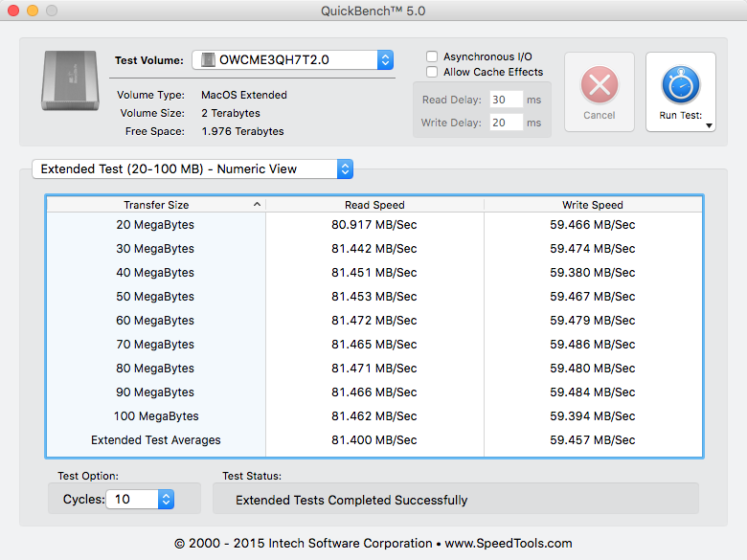Toggle the Allow Cache Effects checkbox
The height and width of the screenshot is (560, 747).
click(433, 72)
